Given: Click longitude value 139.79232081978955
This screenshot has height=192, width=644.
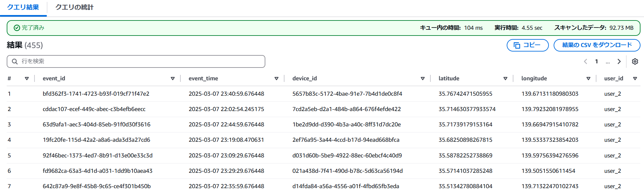Looking at the screenshot, I should click(550, 109).
